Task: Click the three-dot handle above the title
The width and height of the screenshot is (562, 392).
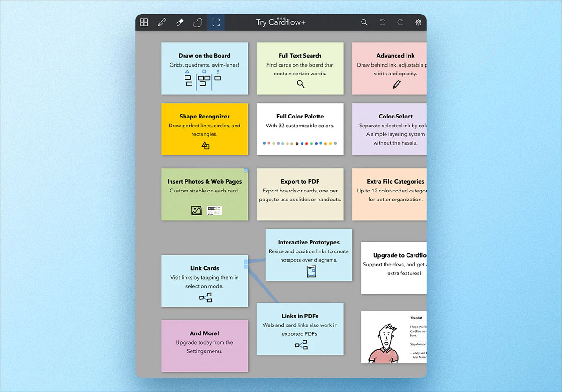Action: coord(281,18)
